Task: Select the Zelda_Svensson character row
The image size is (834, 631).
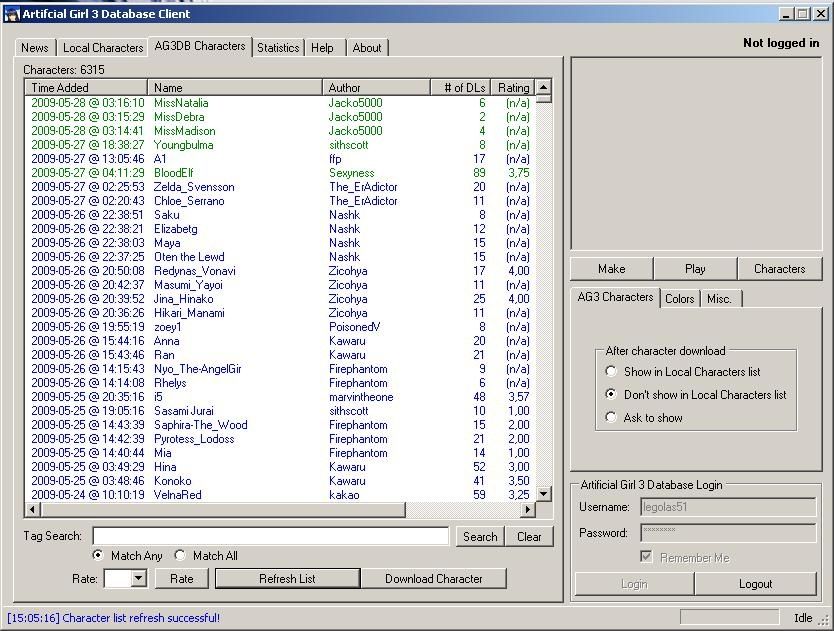Action: pyautogui.click(x=280, y=187)
